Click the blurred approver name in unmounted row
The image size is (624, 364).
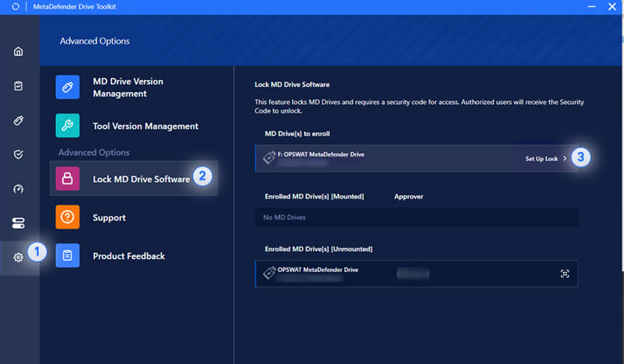pos(413,274)
